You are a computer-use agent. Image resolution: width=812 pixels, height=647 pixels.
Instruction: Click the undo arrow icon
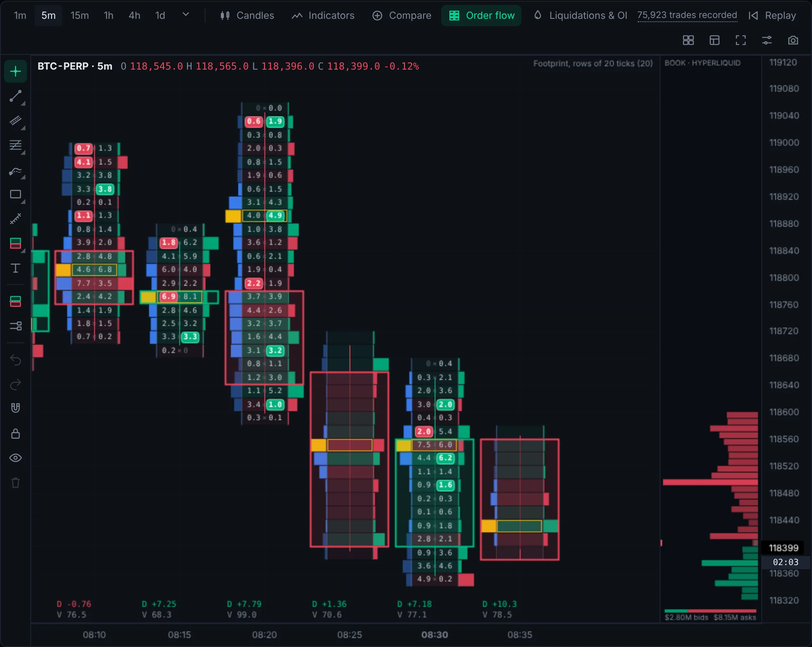(x=16, y=360)
